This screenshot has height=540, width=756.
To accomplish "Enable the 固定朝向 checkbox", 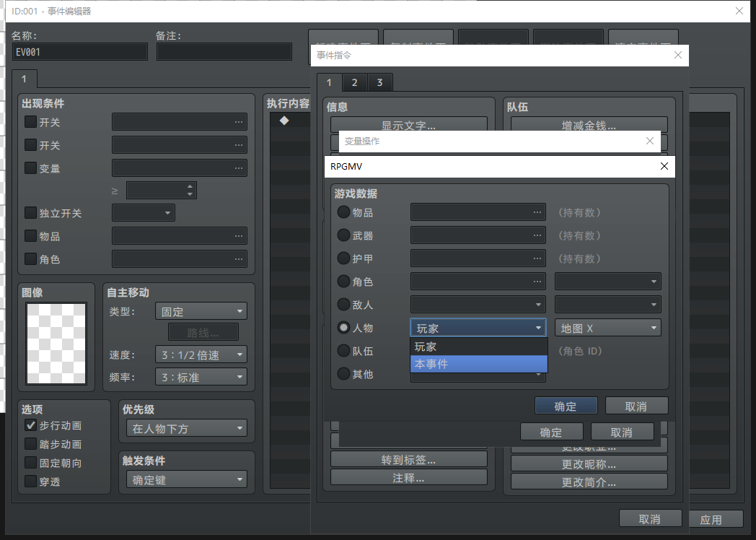I will pos(31,463).
